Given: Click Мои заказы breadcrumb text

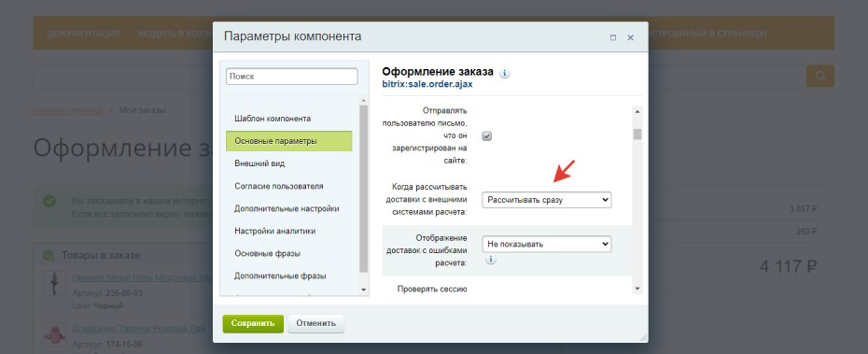Looking at the screenshot, I should click(142, 110).
